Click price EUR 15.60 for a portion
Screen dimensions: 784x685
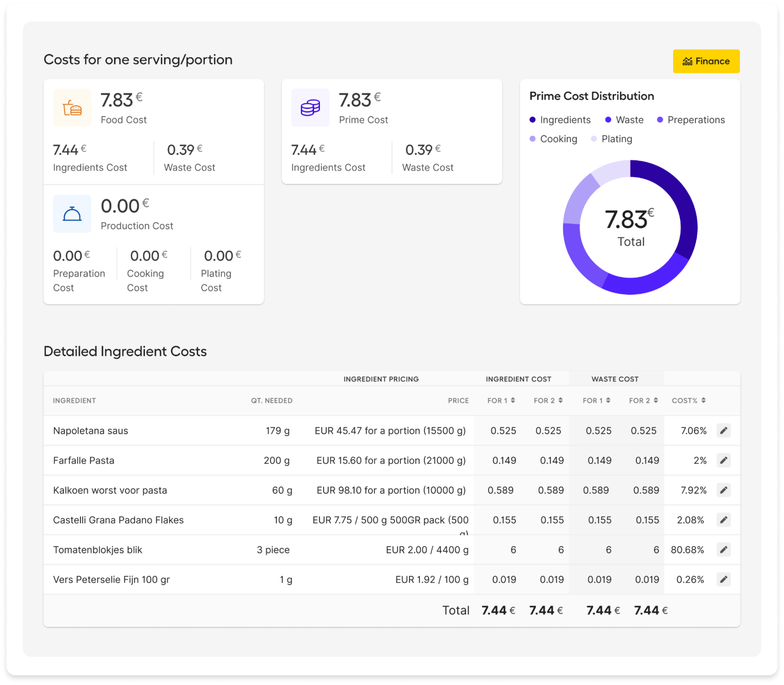click(x=391, y=461)
